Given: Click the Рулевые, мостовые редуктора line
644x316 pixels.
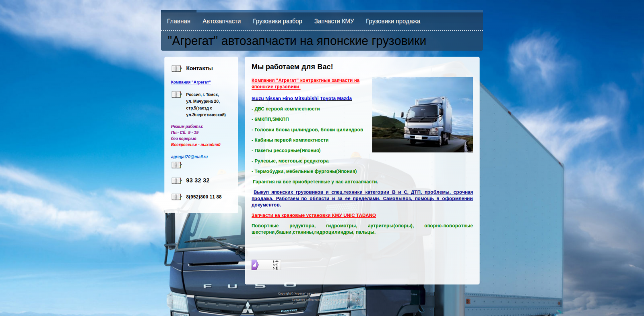Looking at the screenshot, I should (x=290, y=161).
